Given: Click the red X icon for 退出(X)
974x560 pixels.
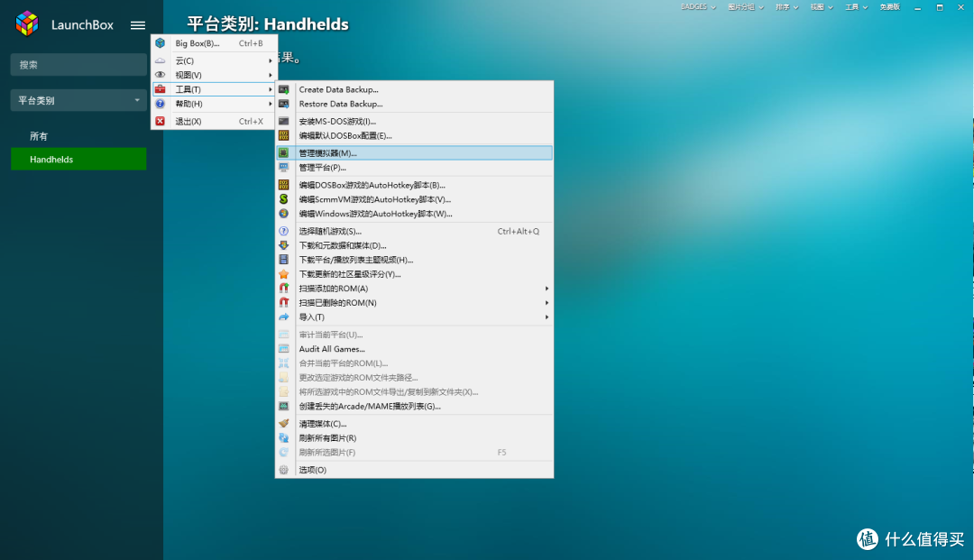Looking at the screenshot, I should pyautogui.click(x=161, y=121).
